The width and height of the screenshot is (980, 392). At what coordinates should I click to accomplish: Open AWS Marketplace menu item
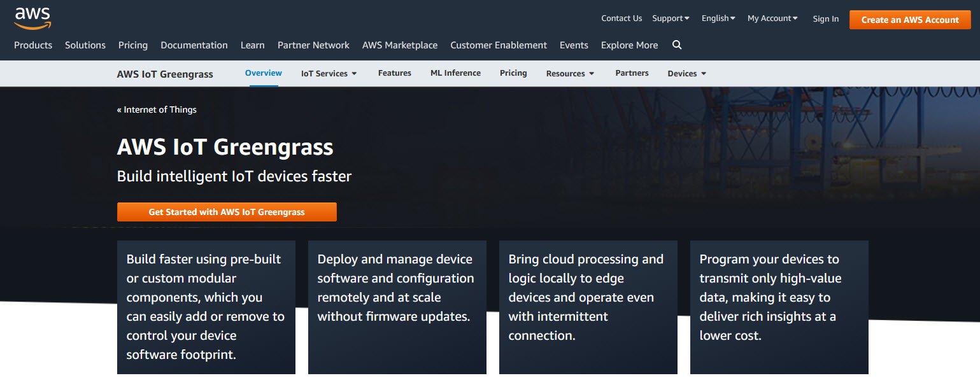[x=400, y=45]
